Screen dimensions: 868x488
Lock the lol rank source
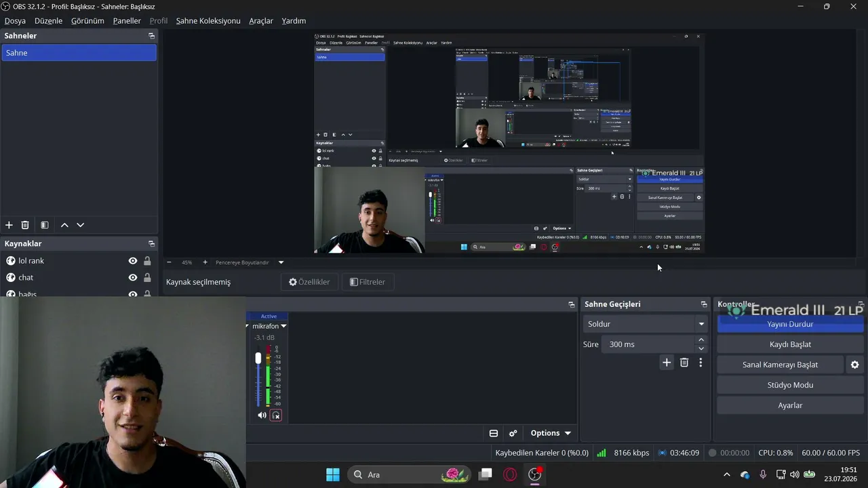(147, 261)
